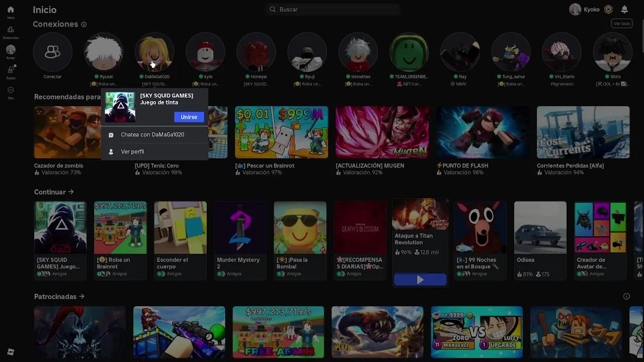644x362 pixels.
Task: Click the Conexiones info icon
Action: 84,24
